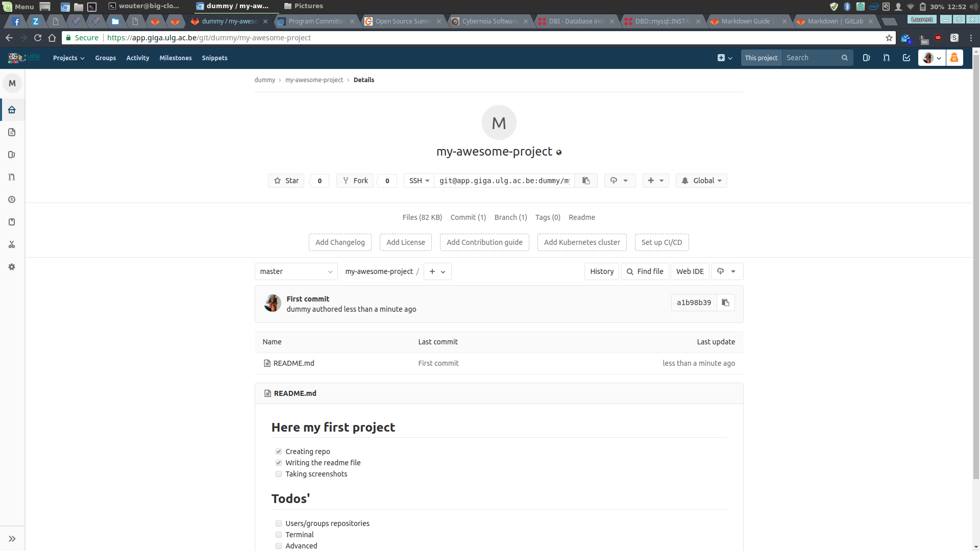The height and width of the screenshot is (551, 980).
Task: Copy the SSH clone URL to clipboard
Action: click(x=586, y=181)
